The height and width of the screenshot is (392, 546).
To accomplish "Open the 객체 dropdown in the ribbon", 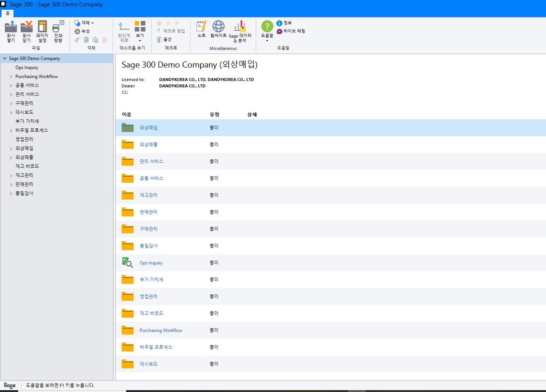I will (x=84, y=23).
